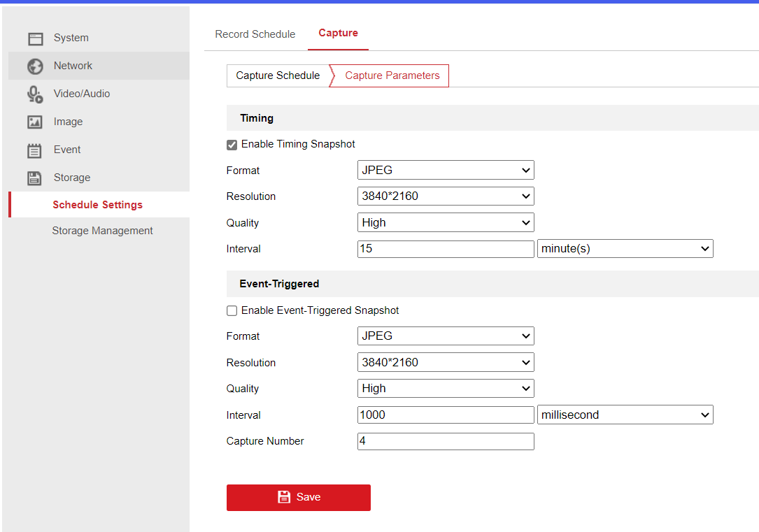Click the Video/Audio microphone icon
This screenshot has height=532, width=759.
(x=35, y=94)
